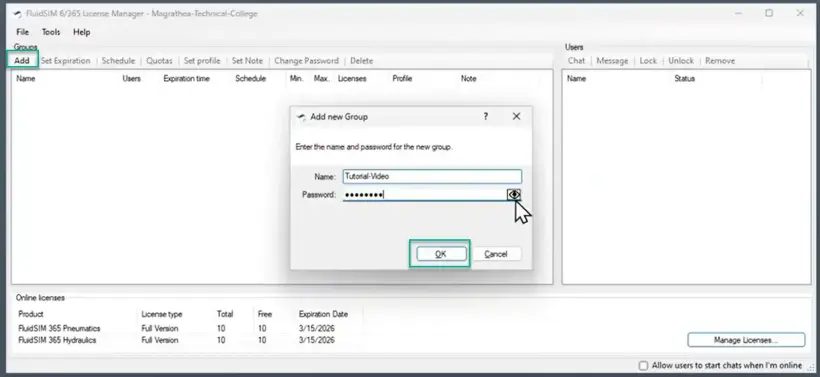Click Change Password in Groups toolbar
820x377 pixels.
[x=306, y=61]
